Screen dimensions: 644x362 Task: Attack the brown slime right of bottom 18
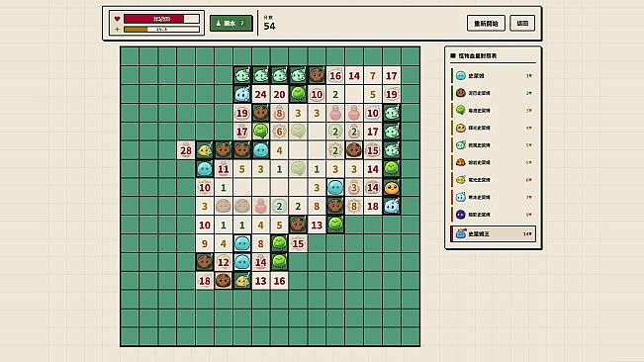223,281
